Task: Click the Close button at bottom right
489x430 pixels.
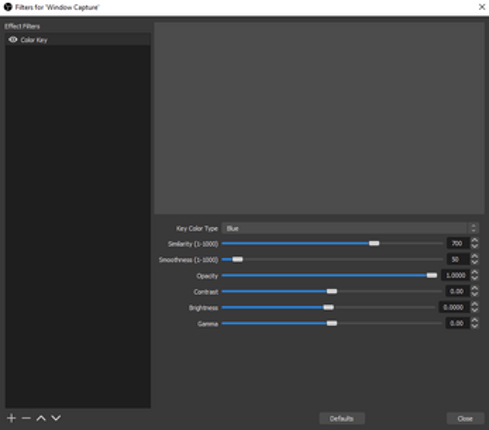Action: 465,419
